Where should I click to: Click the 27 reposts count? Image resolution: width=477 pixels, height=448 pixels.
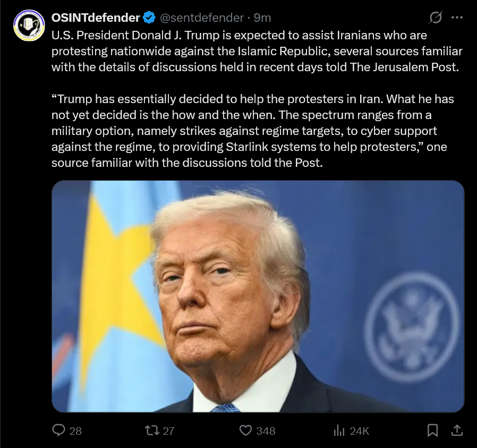[x=168, y=430]
